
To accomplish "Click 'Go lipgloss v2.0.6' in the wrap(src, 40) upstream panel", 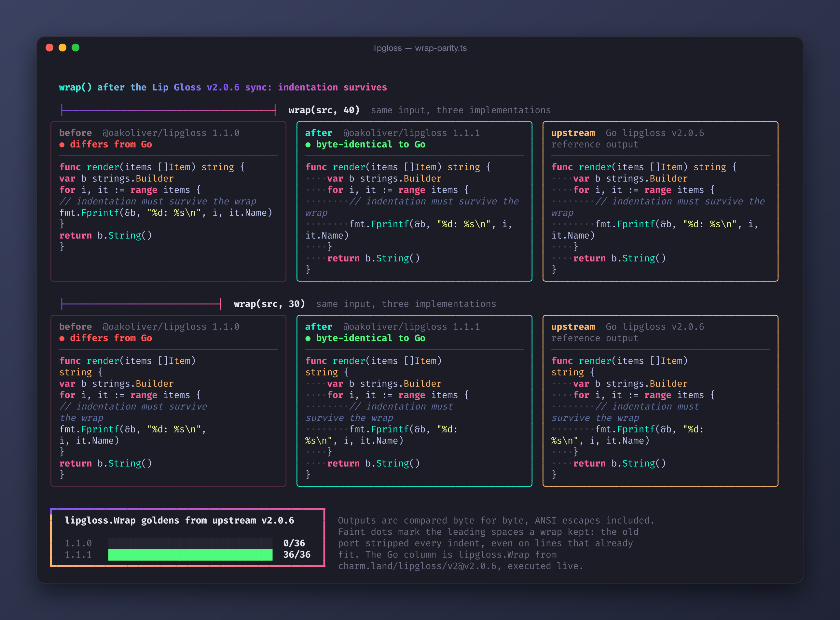I will (x=655, y=133).
